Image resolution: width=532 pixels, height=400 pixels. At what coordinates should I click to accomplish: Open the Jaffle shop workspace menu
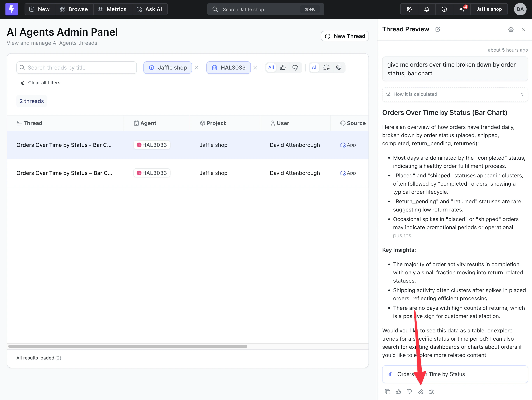(x=489, y=9)
